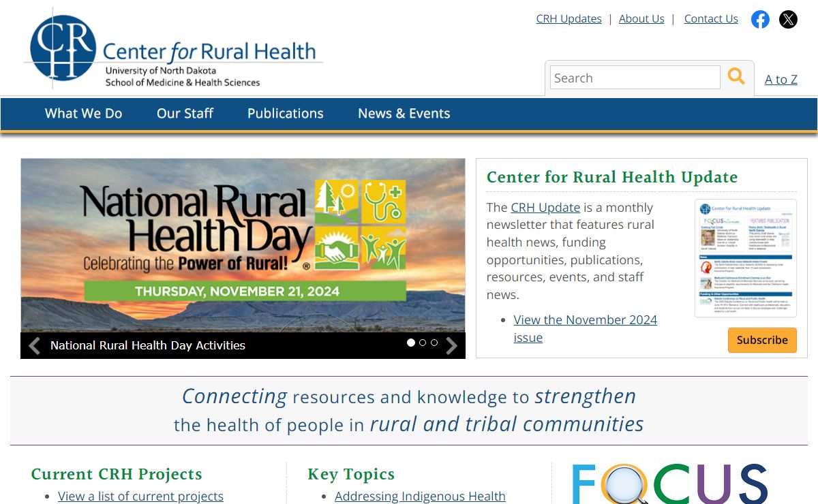
Task: Open the What We Do menu
Action: click(x=84, y=114)
